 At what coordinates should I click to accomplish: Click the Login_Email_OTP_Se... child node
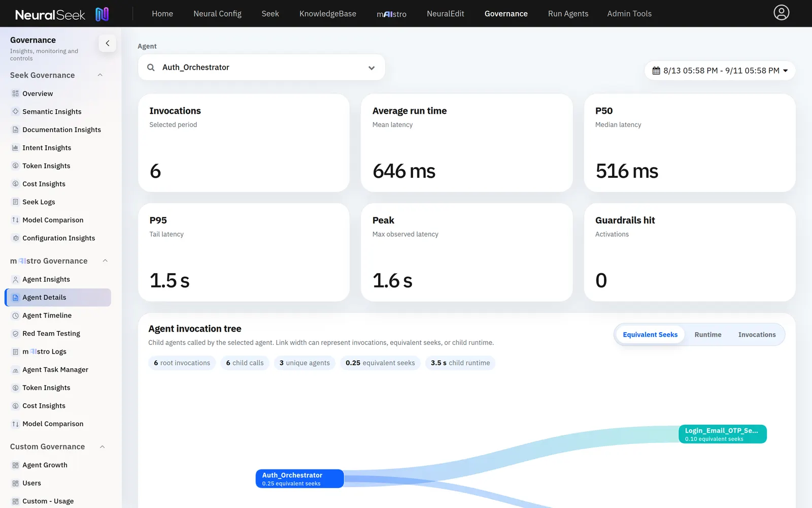723,434
